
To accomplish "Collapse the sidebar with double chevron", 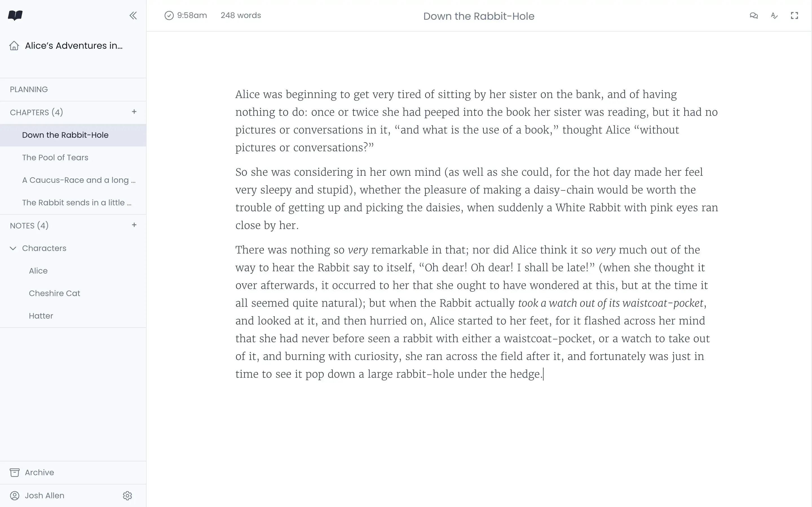I will (x=133, y=15).
